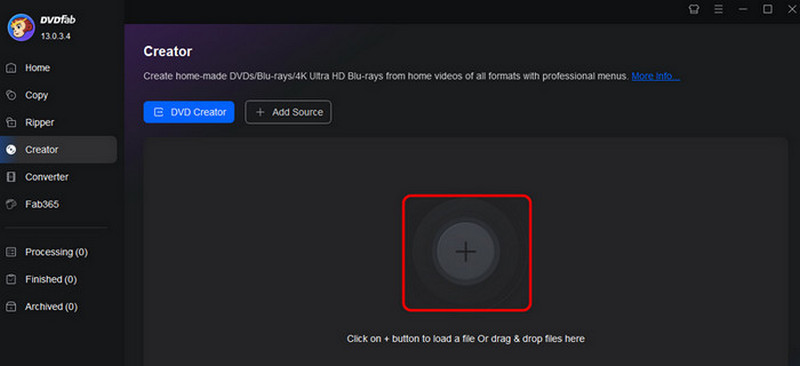Click the Home house icon
800x366 pixels.
coord(11,68)
